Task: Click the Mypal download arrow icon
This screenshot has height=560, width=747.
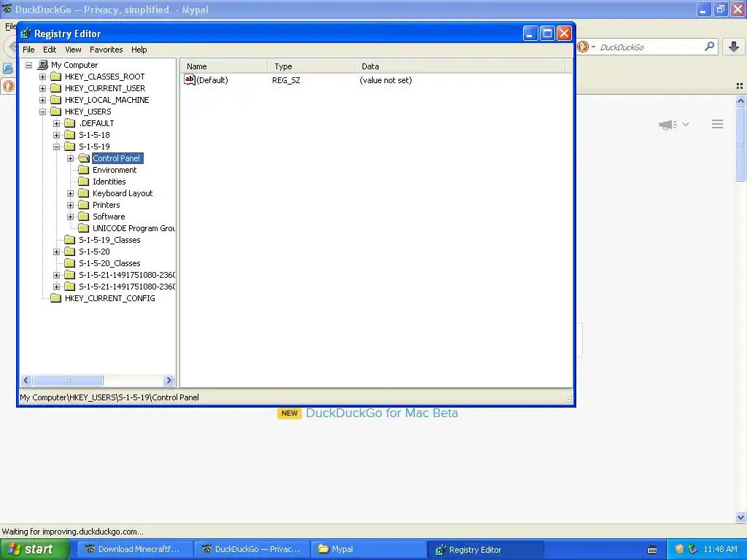Action: tap(734, 47)
